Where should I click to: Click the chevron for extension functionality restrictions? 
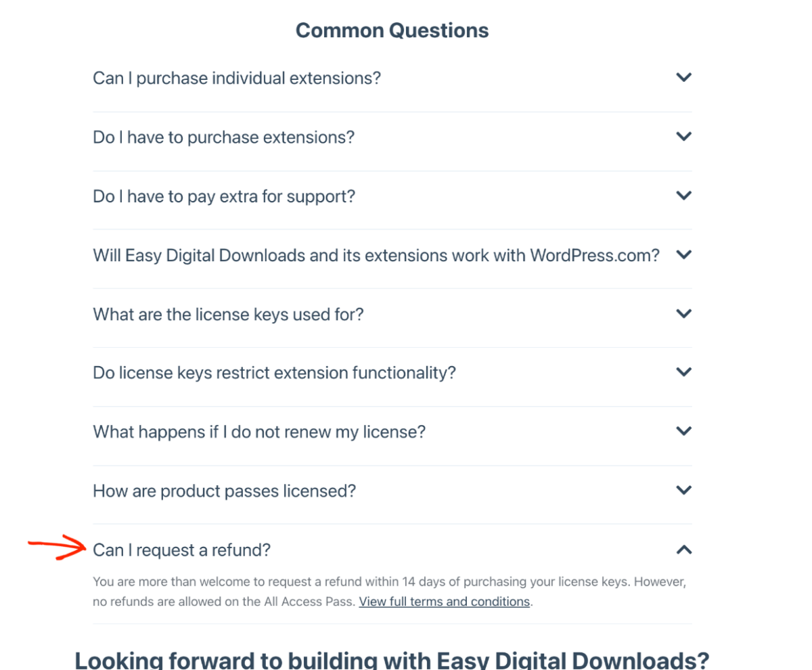(683, 372)
